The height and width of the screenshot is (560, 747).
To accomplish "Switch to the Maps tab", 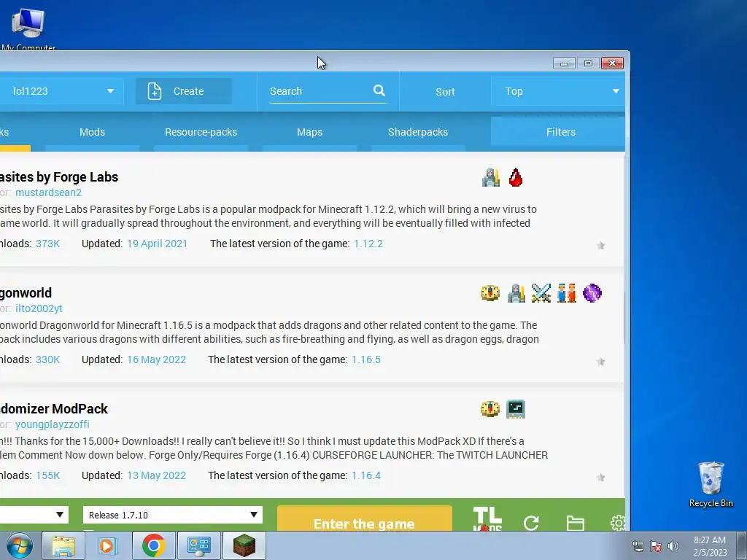I will [309, 132].
